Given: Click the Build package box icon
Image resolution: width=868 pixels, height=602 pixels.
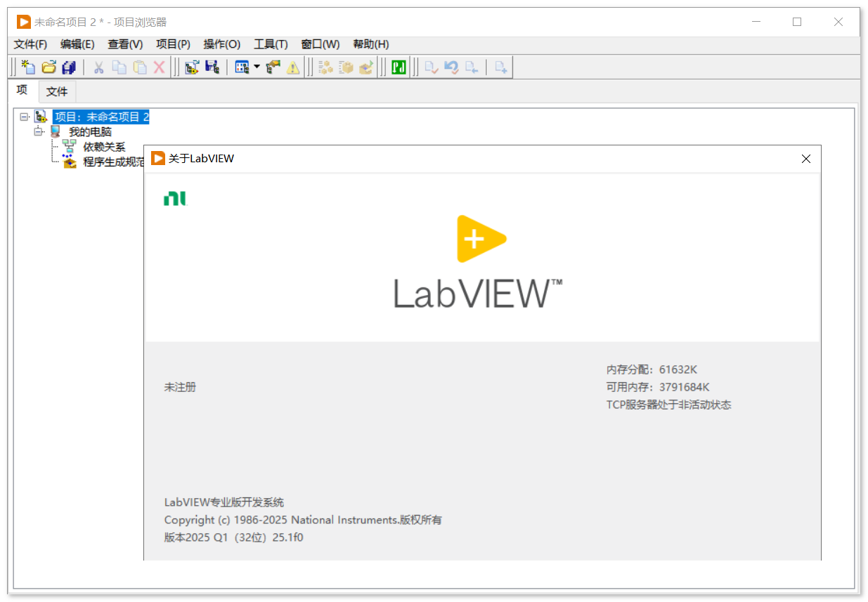Looking at the screenshot, I should (x=346, y=67).
